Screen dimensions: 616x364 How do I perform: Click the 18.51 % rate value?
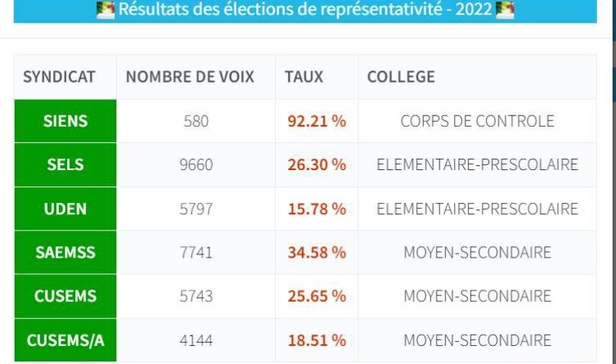coord(317,340)
